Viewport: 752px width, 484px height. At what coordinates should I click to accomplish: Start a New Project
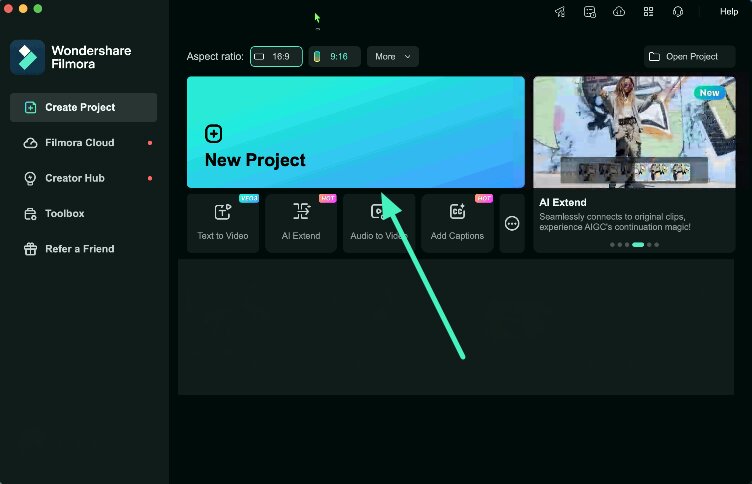tap(356, 132)
